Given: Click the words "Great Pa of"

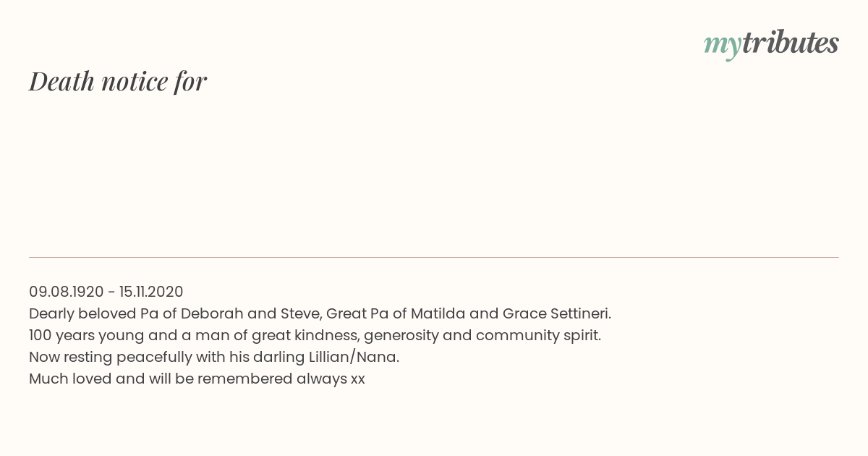Looking at the screenshot, I should [367, 313].
